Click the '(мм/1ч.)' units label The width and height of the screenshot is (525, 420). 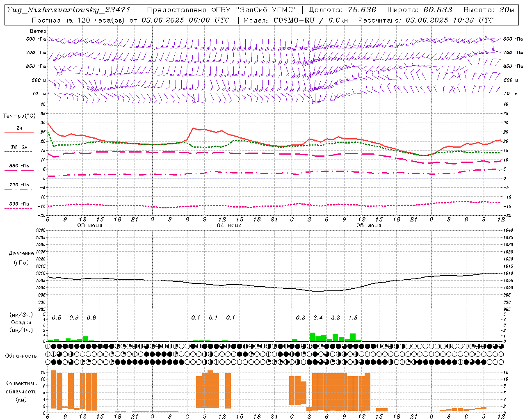[21, 330]
